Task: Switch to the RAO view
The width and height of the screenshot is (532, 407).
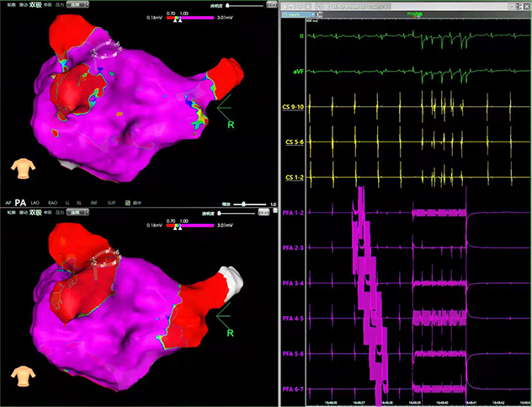Action: click(53, 203)
